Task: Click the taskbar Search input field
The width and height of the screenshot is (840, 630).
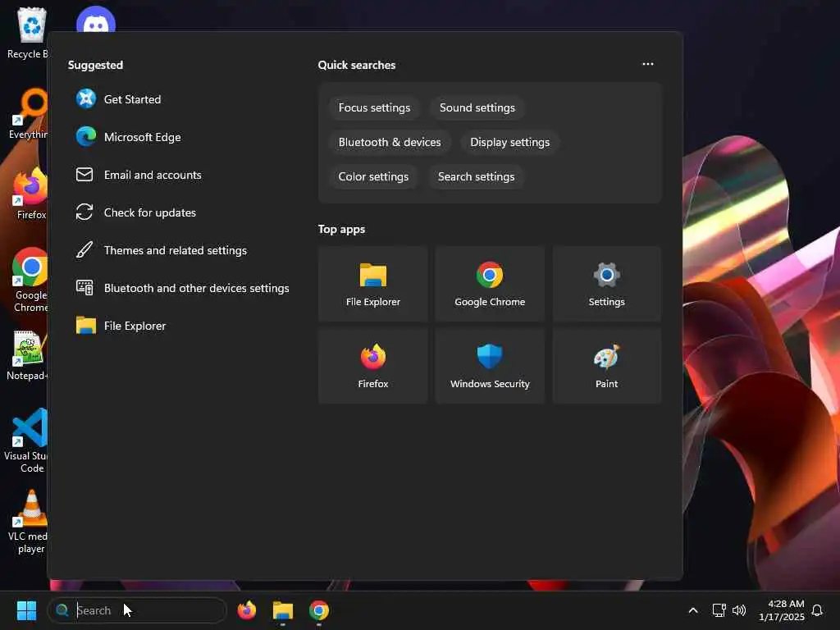Action: coord(138,610)
